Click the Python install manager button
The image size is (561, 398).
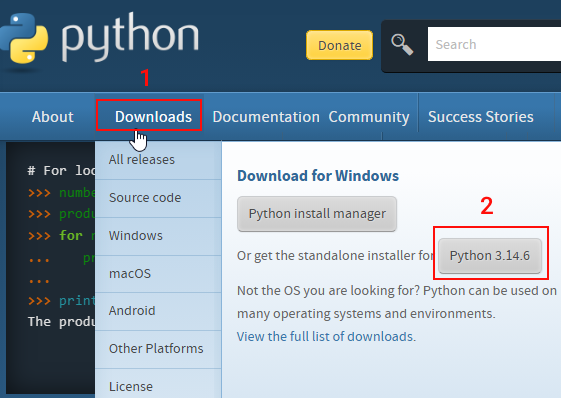(x=317, y=214)
